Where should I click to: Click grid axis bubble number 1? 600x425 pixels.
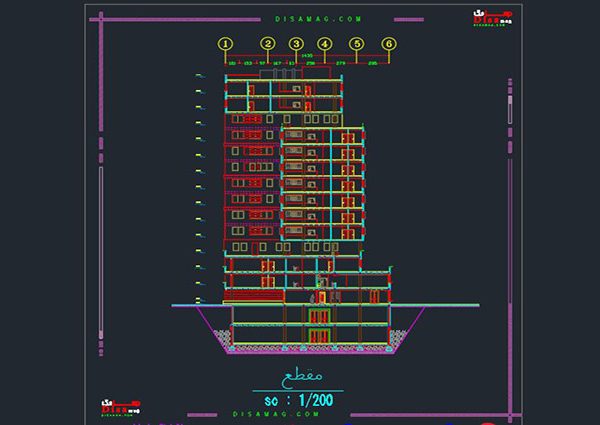(226, 44)
